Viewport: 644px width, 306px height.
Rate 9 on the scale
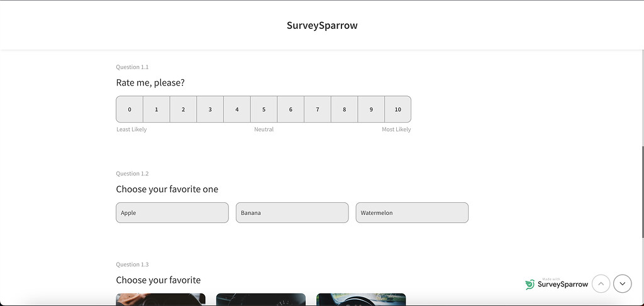tap(371, 109)
